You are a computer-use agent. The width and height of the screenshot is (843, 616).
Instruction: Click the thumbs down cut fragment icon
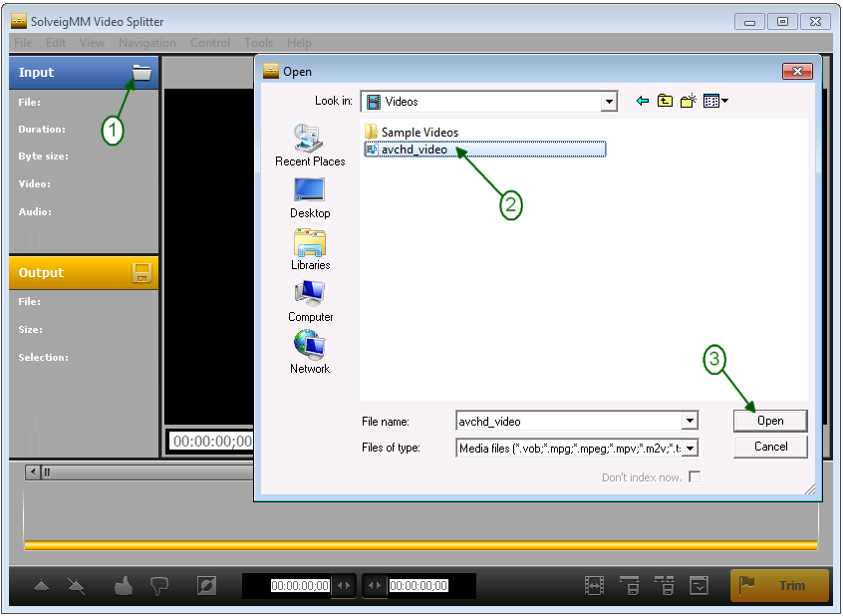pos(159,586)
